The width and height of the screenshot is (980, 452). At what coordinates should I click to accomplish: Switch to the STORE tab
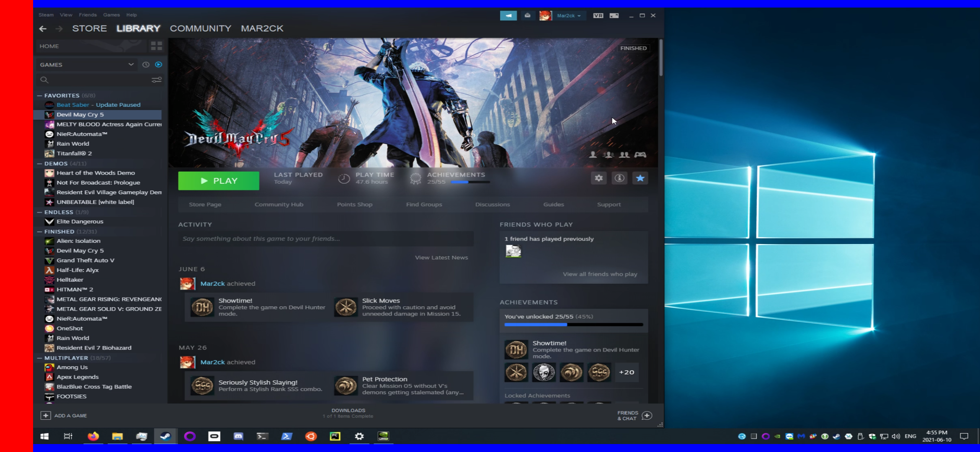pyautogui.click(x=89, y=28)
